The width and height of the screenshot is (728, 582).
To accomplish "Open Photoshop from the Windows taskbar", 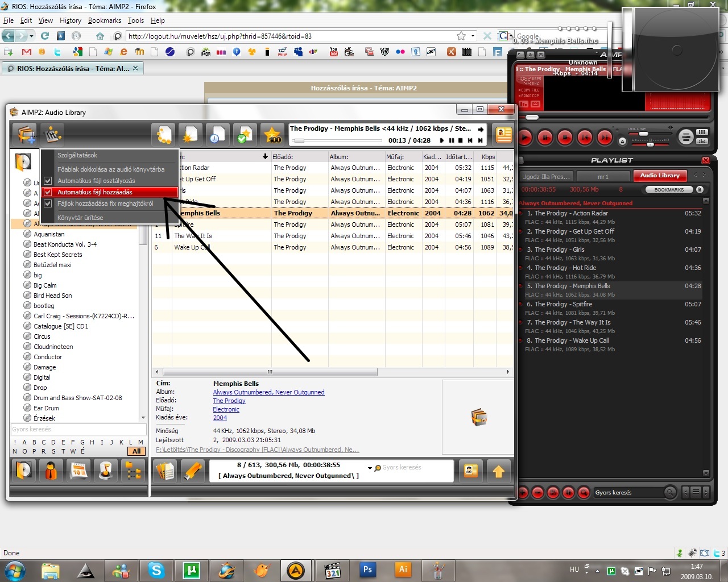I will click(x=367, y=569).
